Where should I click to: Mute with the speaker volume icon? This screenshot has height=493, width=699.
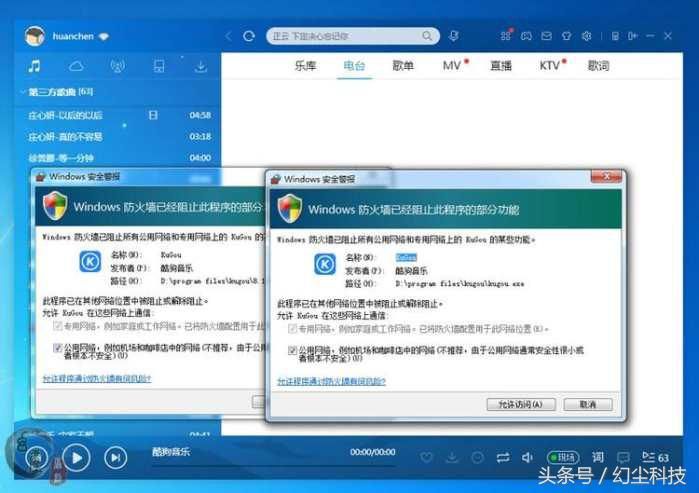pyautogui.click(x=527, y=457)
